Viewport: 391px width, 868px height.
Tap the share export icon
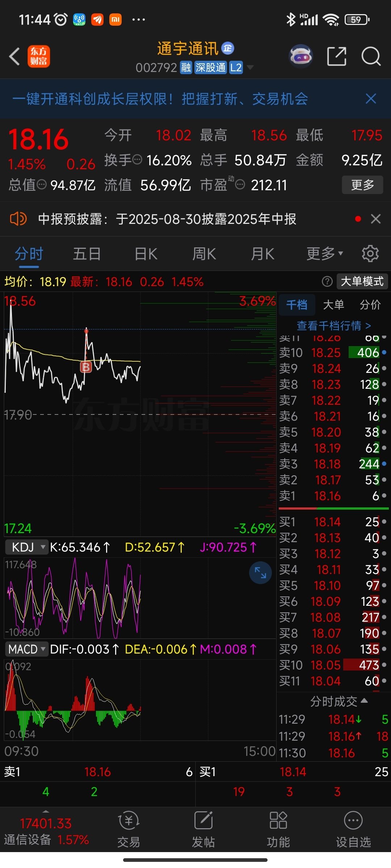(337, 56)
